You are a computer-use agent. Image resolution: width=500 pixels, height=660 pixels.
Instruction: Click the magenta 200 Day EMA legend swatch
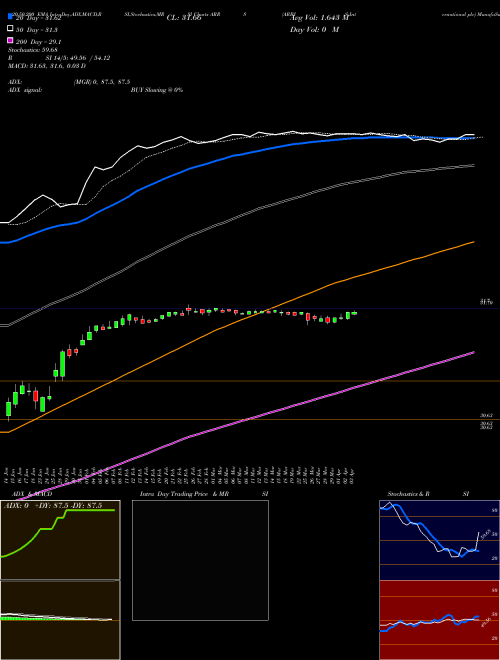click(x=10, y=40)
